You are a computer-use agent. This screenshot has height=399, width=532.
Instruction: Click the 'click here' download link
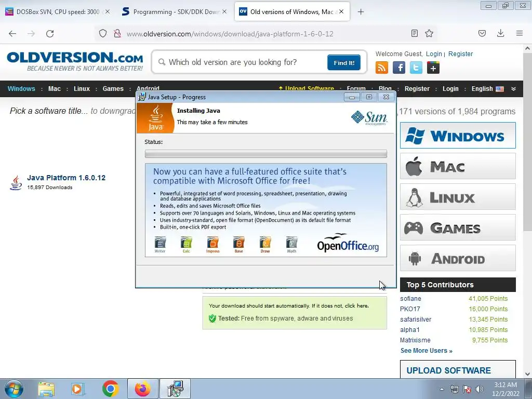pyautogui.click(x=356, y=305)
